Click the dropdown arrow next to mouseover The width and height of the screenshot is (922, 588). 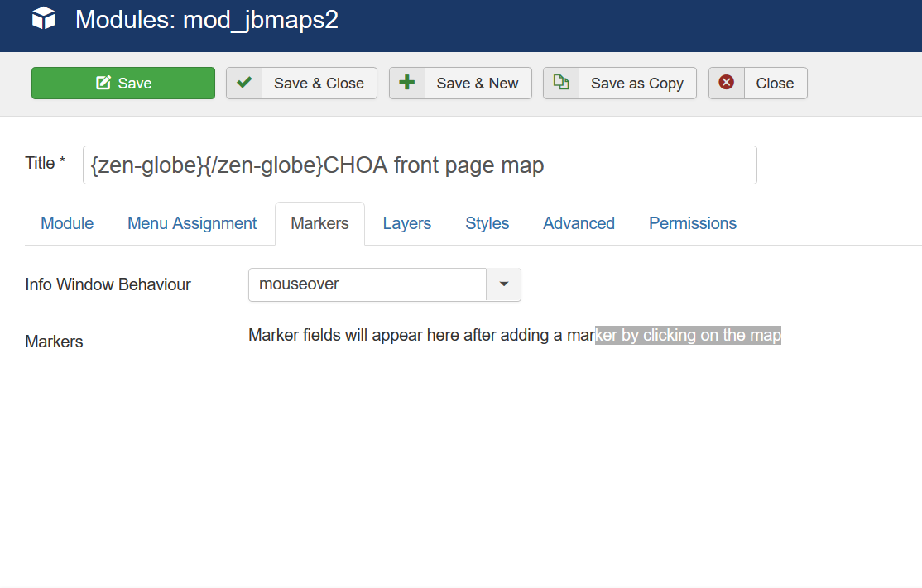pos(504,284)
